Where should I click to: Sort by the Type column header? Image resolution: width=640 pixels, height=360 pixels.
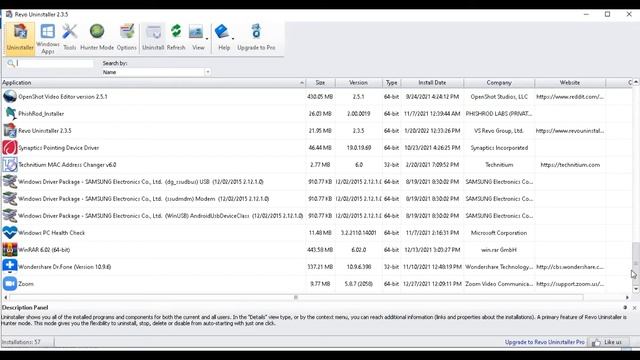tap(391, 82)
